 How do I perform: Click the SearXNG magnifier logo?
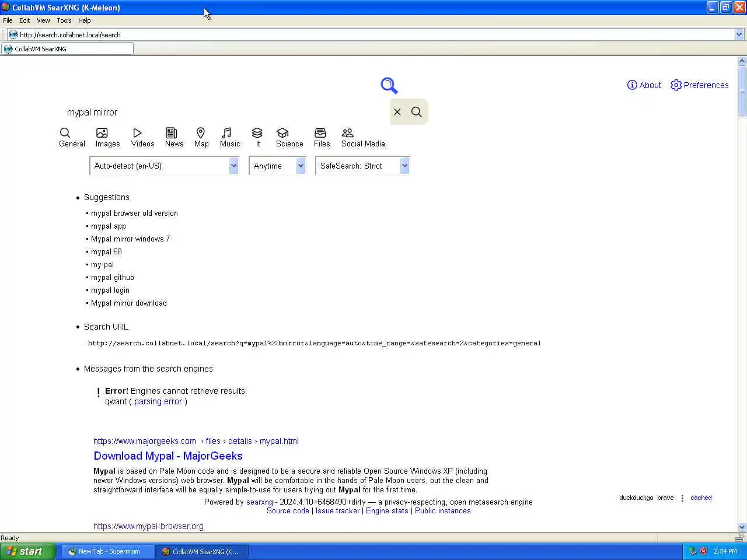coord(389,86)
